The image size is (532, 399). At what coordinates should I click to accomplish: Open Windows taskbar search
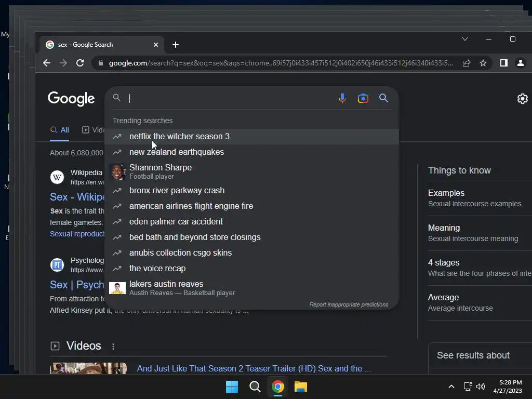[x=255, y=387]
